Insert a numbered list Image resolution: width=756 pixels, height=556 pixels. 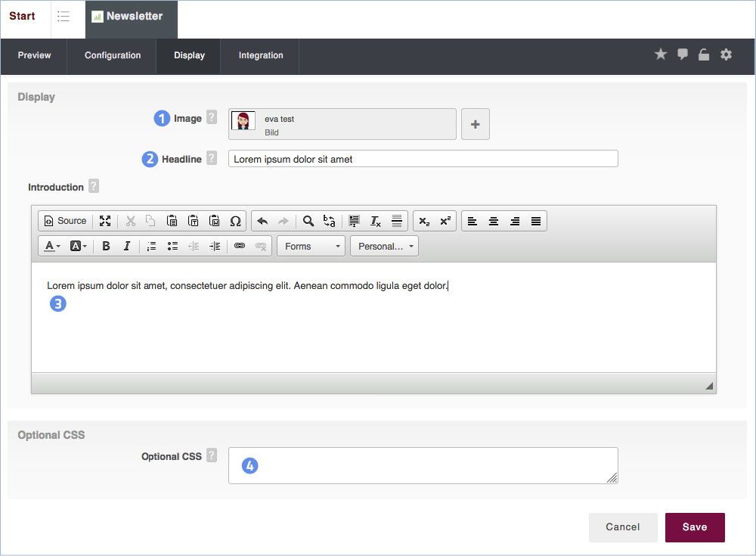(x=151, y=246)
